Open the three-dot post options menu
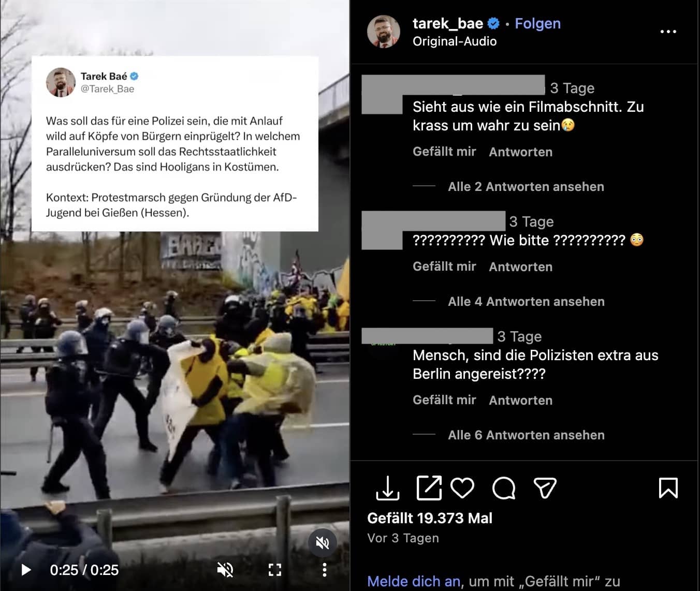Image resolution: width=700 pixels, height=591 pixels. pyautogui.click(x=668, y=32)
